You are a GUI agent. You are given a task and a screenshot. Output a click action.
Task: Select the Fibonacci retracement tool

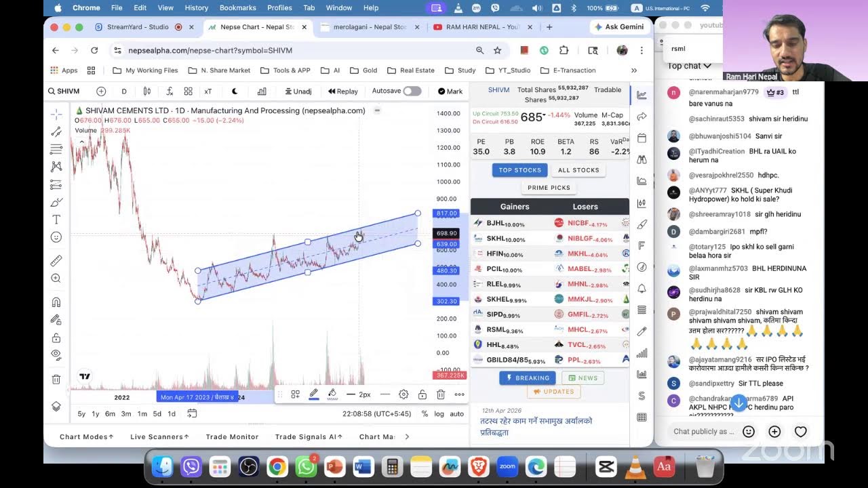tap(56, 149)
